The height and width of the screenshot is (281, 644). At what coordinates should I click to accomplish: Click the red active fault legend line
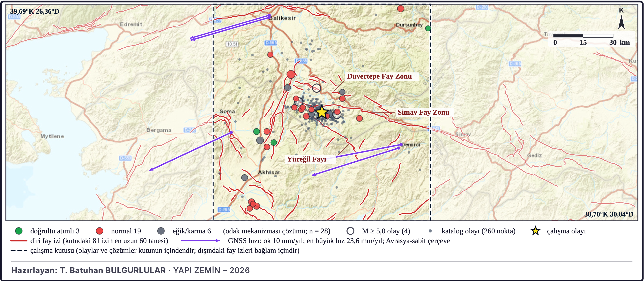[19, 241]
